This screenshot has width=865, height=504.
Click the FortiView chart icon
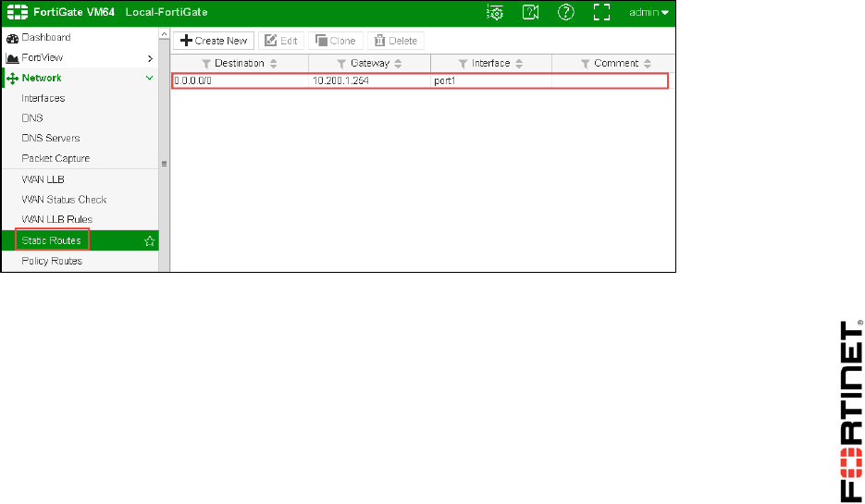pyautogui.click(x=12, y=58)
